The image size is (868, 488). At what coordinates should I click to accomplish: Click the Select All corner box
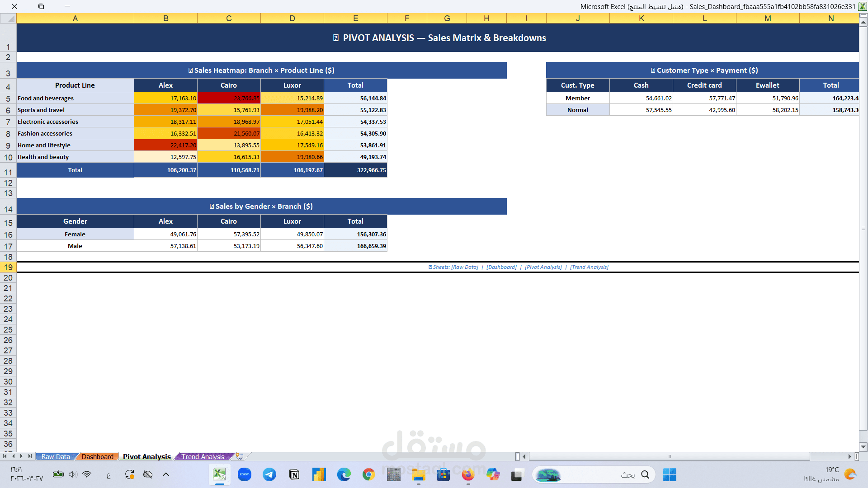(8, 19)
